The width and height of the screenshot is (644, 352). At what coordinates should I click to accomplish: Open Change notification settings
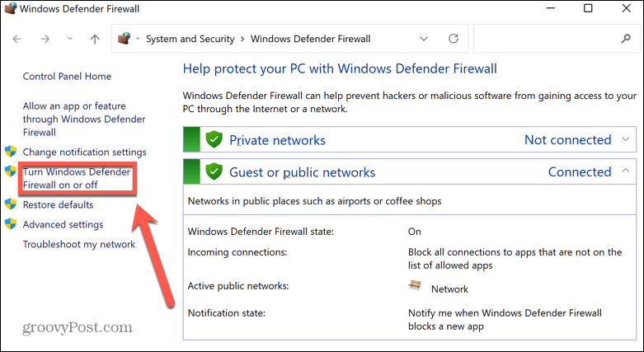coord(85,152)
